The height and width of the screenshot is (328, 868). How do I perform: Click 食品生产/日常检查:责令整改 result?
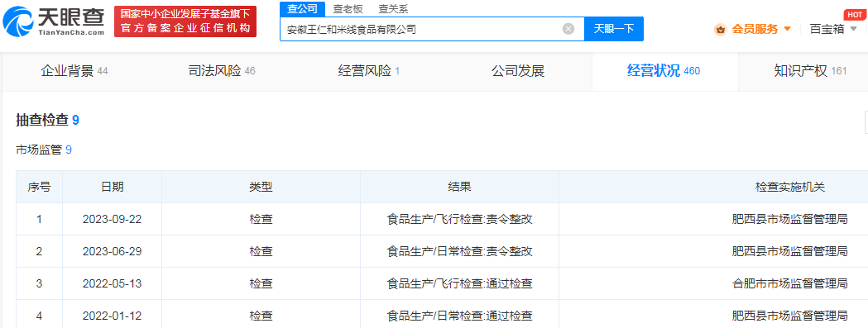coord(459,251)
